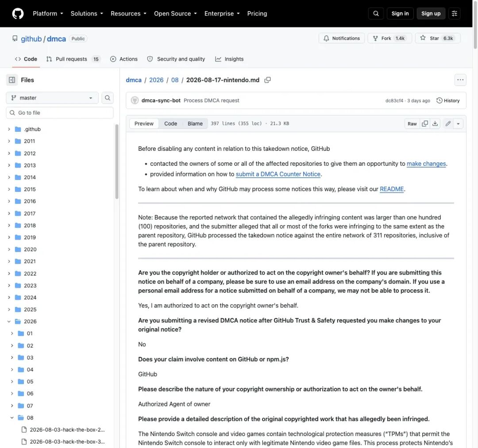Follow the make changes link
This screenshot has height=448, width=478.
coord(426,164)
